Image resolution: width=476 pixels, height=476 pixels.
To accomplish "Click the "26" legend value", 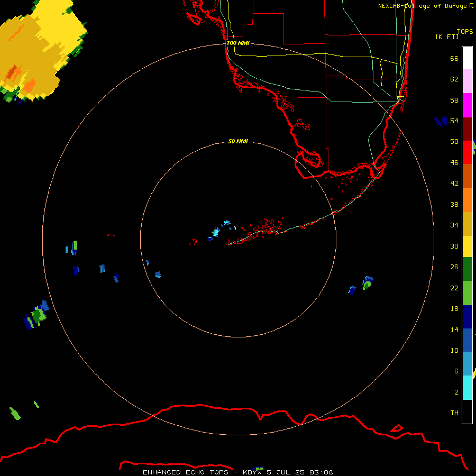I will [454, 267].
